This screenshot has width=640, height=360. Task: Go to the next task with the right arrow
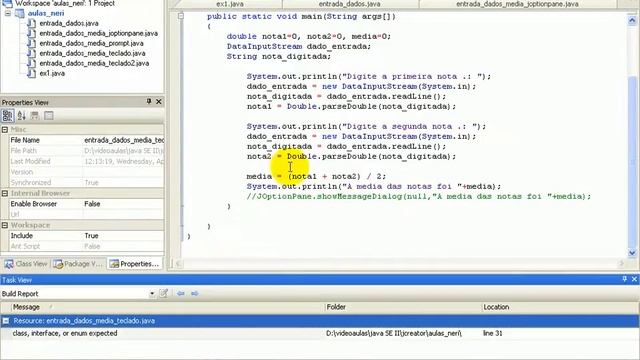(195, 293)
